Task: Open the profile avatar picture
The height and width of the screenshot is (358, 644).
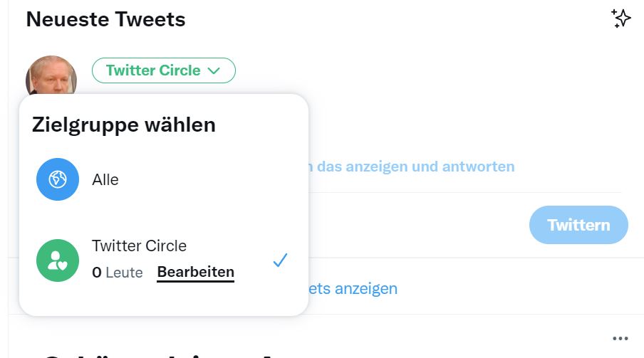Action: [x=51, y=75]
